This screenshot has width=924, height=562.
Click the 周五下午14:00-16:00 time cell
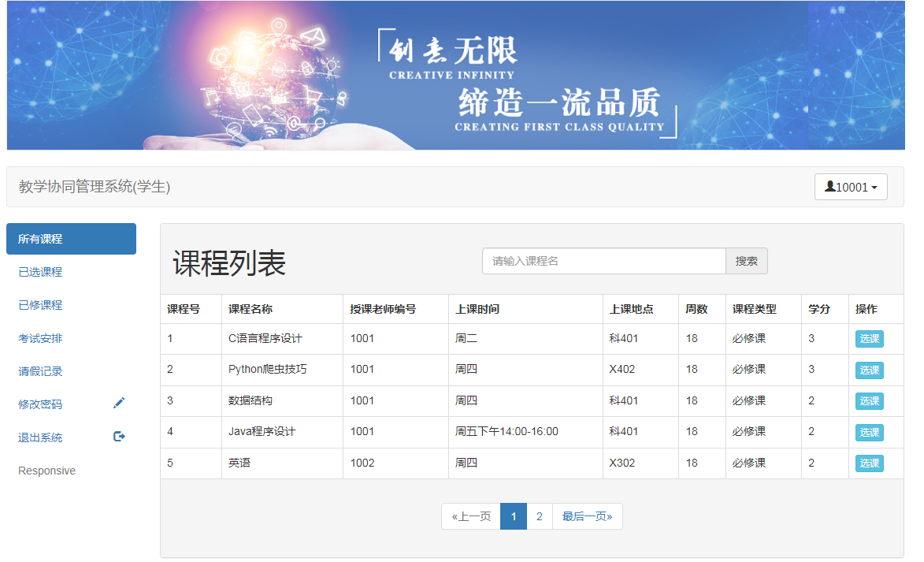(507, 432)
